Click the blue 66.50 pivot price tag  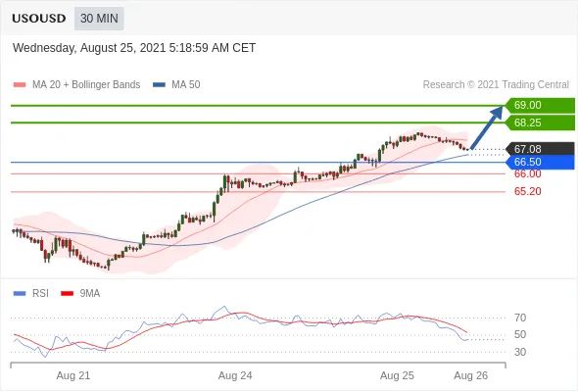pyautogui.click(x=541, y=162)
